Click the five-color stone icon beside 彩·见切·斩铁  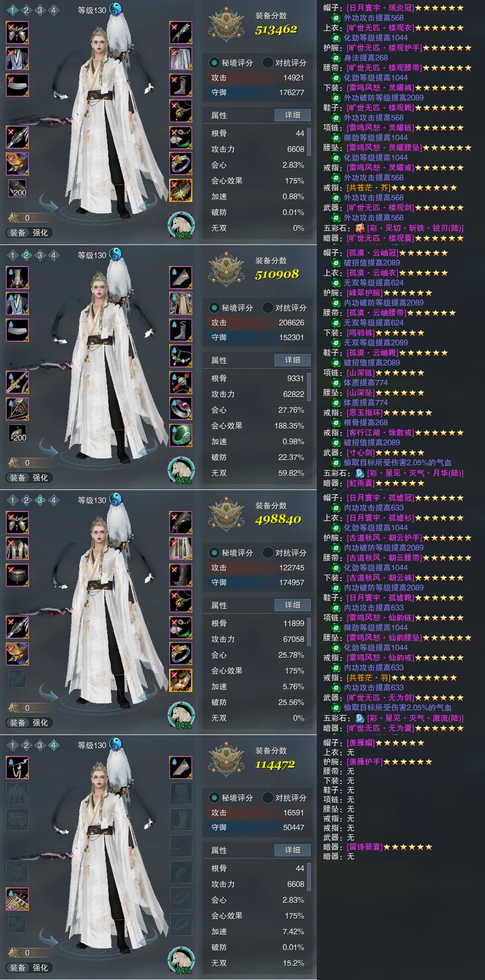coord(360,228)
